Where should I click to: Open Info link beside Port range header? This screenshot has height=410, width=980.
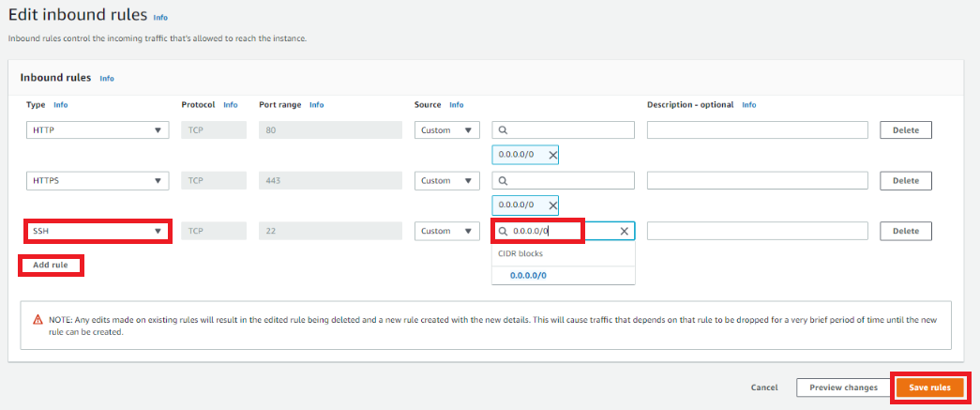point(316,105)
